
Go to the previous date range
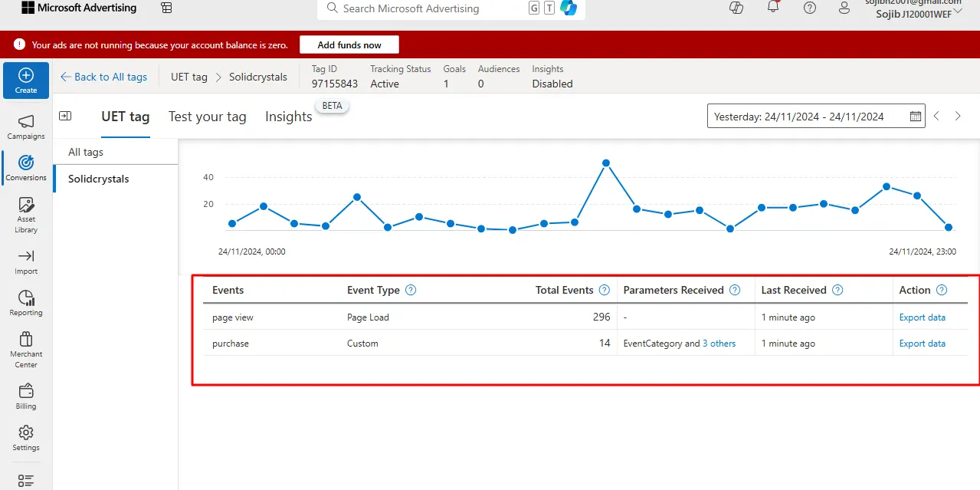(936, 116)
